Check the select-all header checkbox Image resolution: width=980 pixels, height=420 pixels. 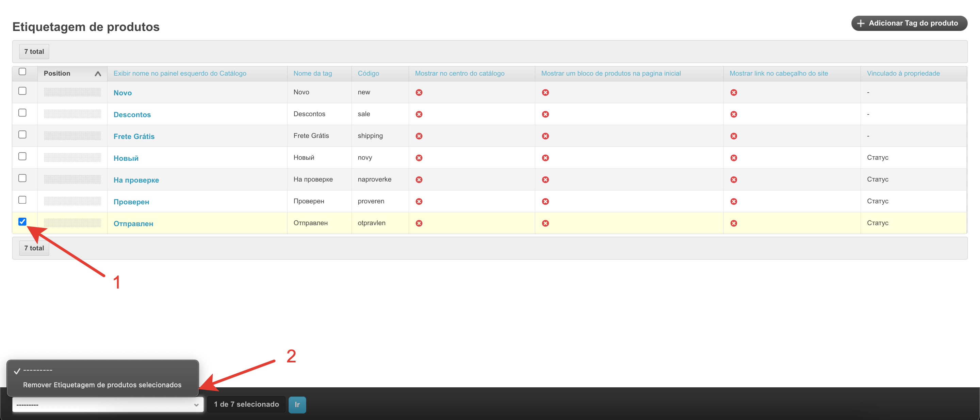pyautogui.click(x=22, y=72)
